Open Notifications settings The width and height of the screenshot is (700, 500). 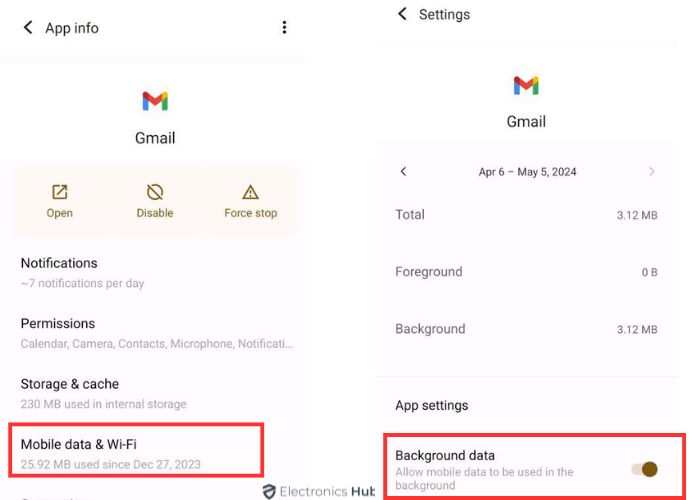[x=154, y=272]
